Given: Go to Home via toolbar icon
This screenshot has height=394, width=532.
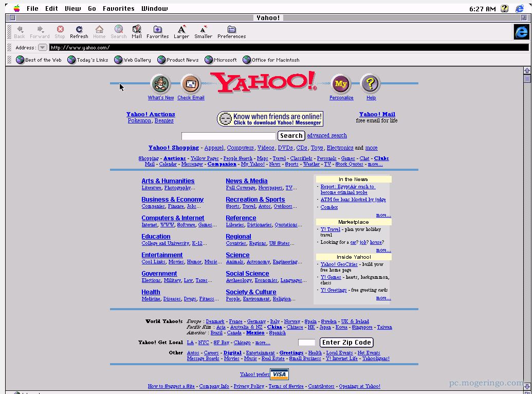Looking at the screenshot, I should (x=99, y=32).
